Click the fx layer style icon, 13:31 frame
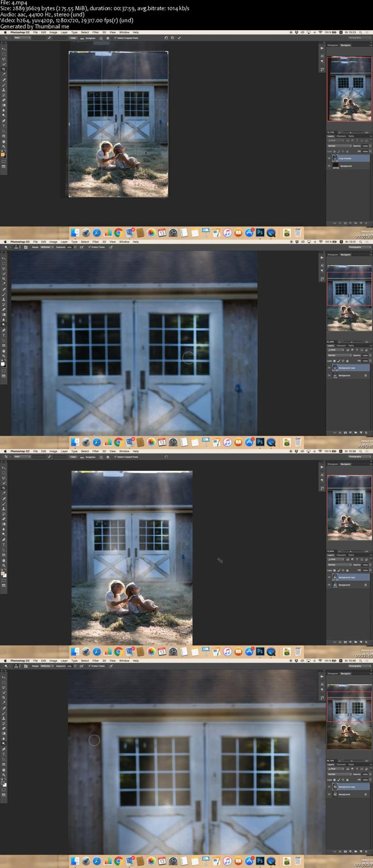This screenshot has width=373, height=868. (340, 433)
